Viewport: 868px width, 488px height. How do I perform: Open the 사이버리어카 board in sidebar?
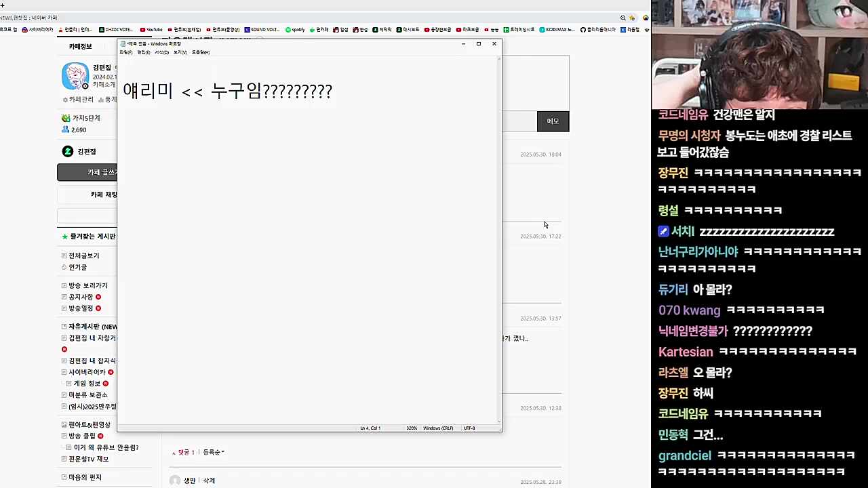point(87,372)
